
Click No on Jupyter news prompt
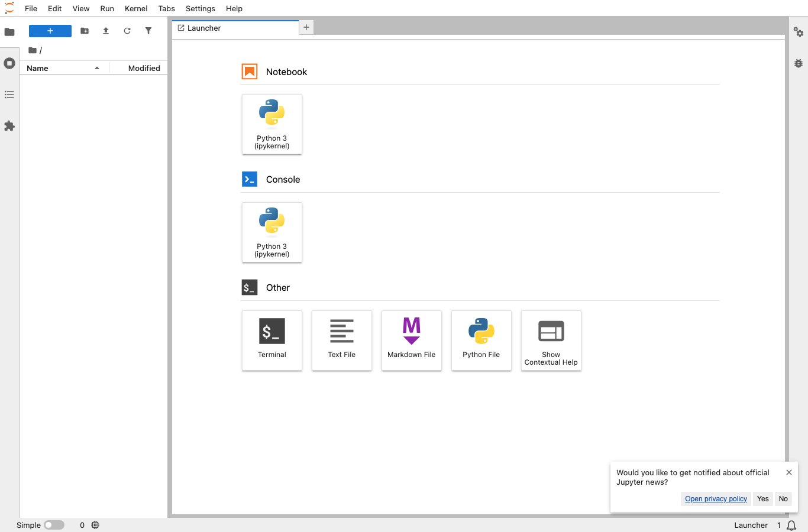783,499
